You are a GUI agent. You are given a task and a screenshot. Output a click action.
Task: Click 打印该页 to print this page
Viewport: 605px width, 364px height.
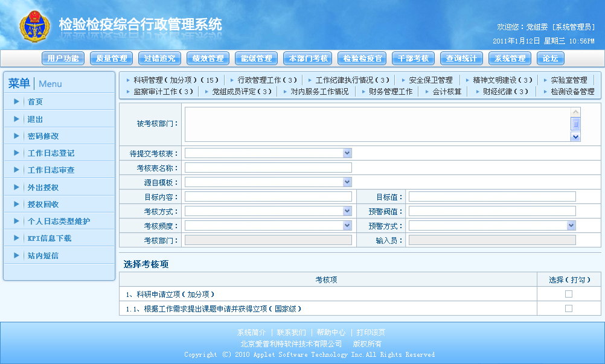(x=372, y=331)
